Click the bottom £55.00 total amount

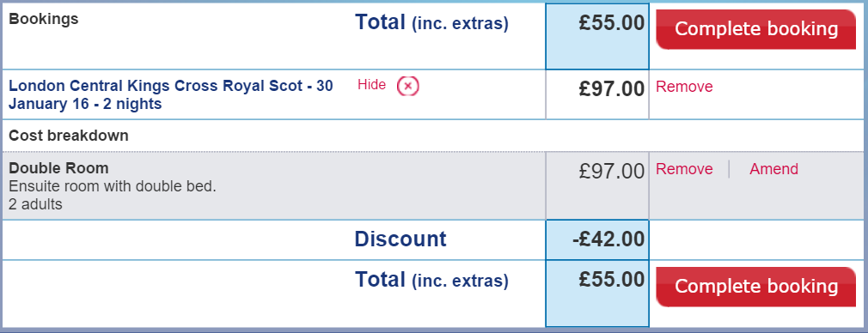pos(612,280)
